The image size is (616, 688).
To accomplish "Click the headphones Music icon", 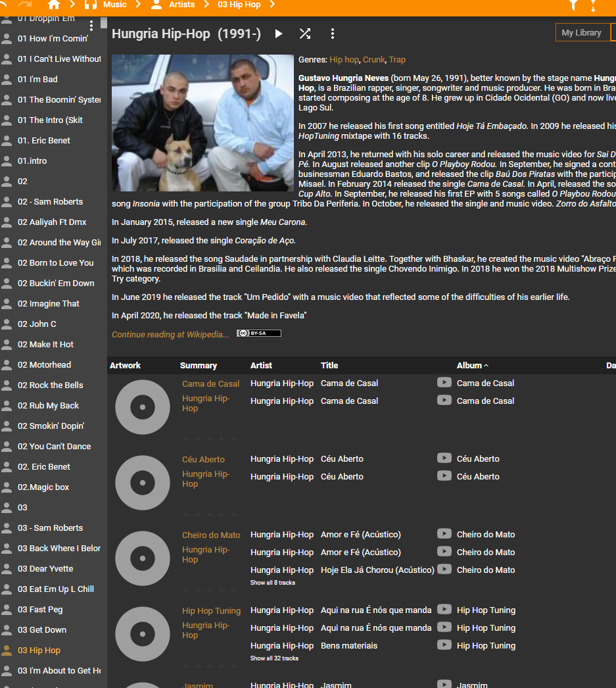I will [91, 5].
